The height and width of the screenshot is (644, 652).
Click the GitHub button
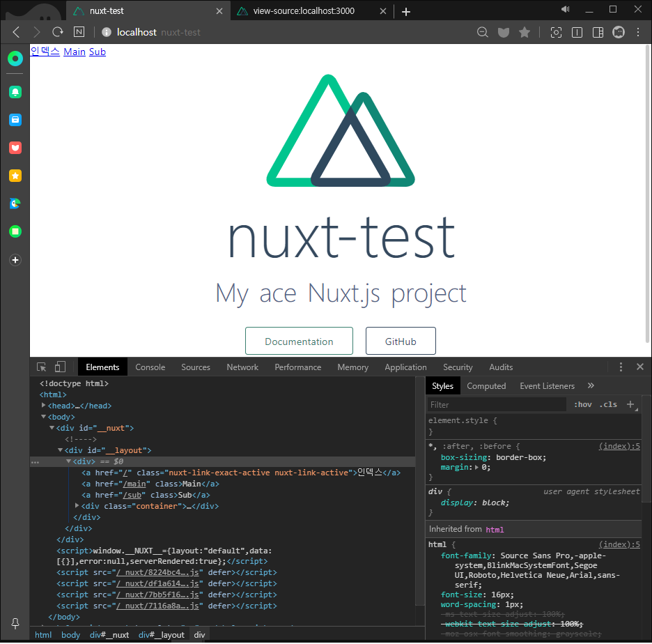401,341
